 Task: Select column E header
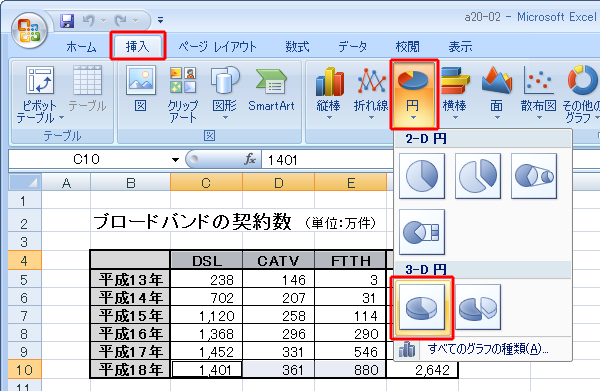351,183
